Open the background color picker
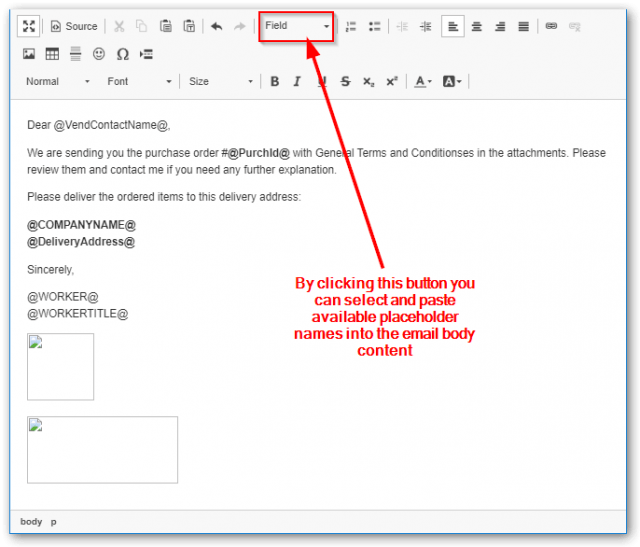 [452, 82]
